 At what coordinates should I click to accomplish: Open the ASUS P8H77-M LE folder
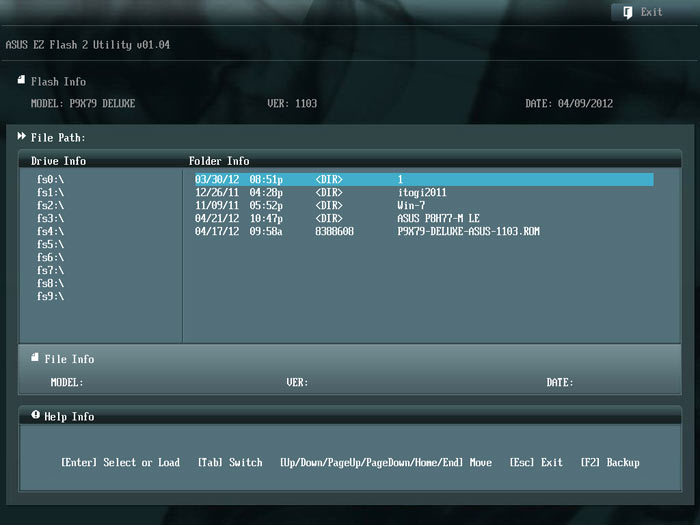coord(438,218)
